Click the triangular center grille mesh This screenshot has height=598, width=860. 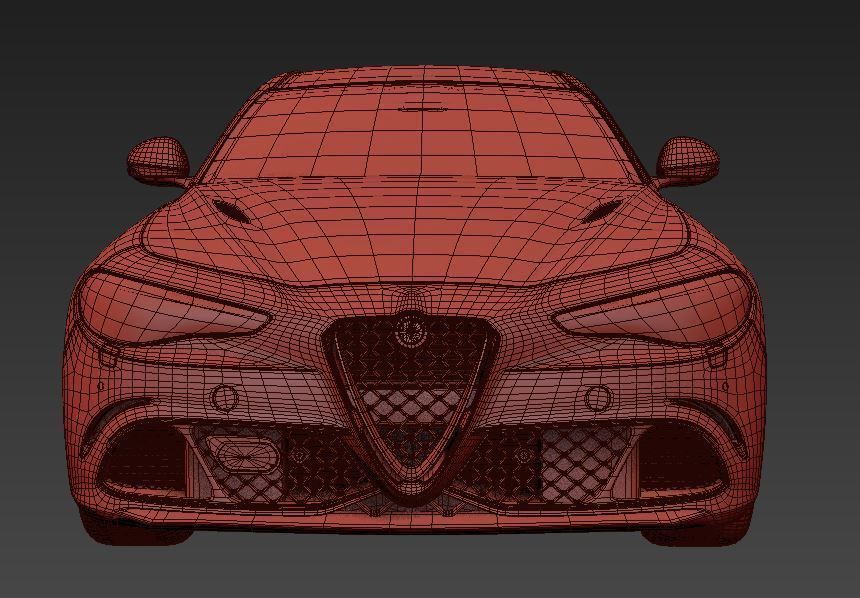411,392
